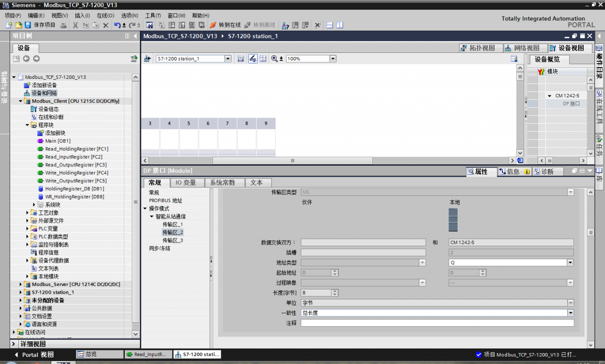Click the undo arrow icon
Screen dimensions: 605x364
click(117, 25)
